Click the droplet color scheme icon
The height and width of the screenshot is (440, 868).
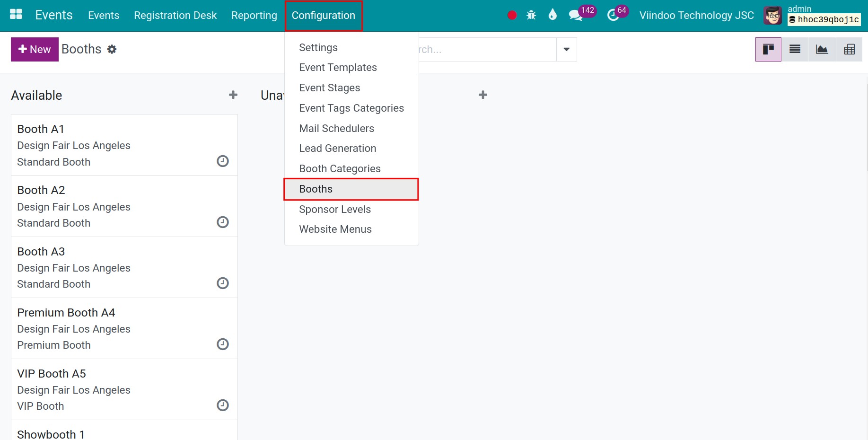(x=552, y=15)
